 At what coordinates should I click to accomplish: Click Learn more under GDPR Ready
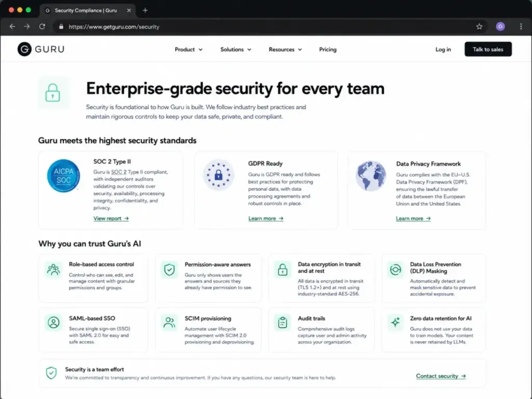265,219
